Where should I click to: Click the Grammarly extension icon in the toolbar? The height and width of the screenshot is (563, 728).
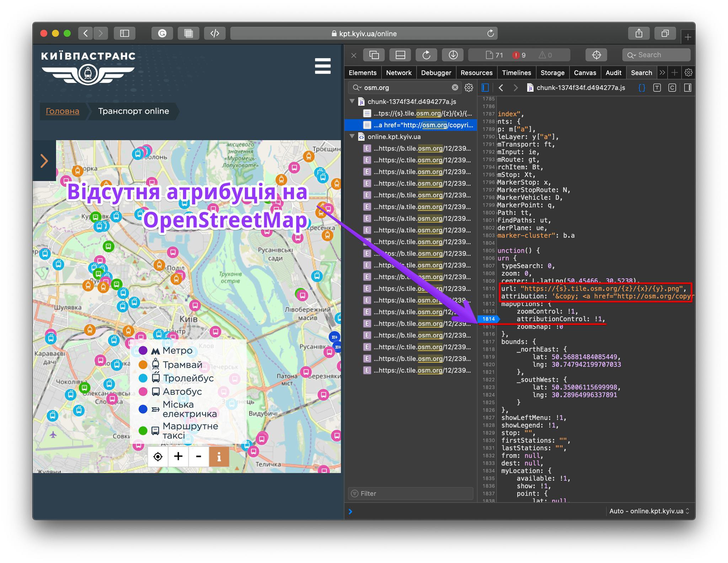point(162,33)
